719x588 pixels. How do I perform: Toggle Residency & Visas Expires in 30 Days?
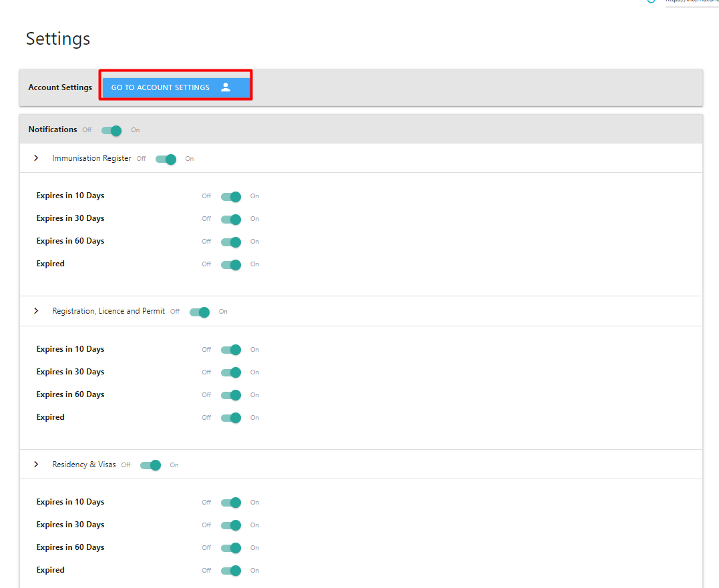point(230,525)
